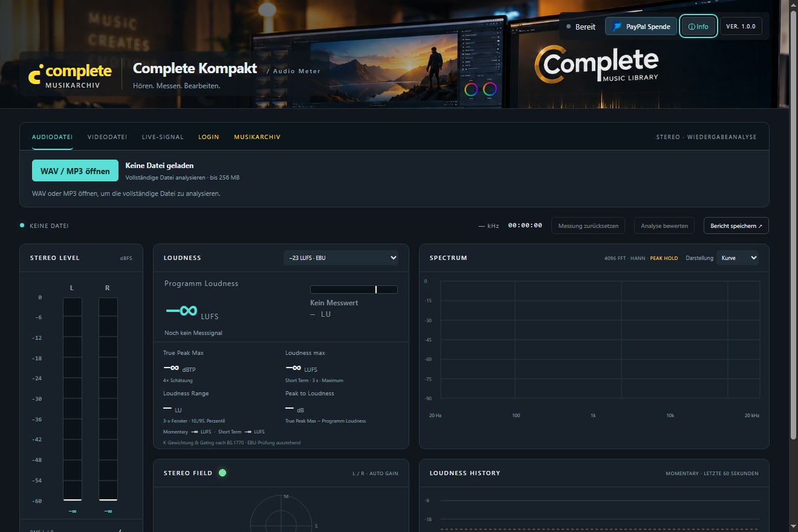
Task: Click the 'Kein Messwert' text
Action: tap(334, 303)
